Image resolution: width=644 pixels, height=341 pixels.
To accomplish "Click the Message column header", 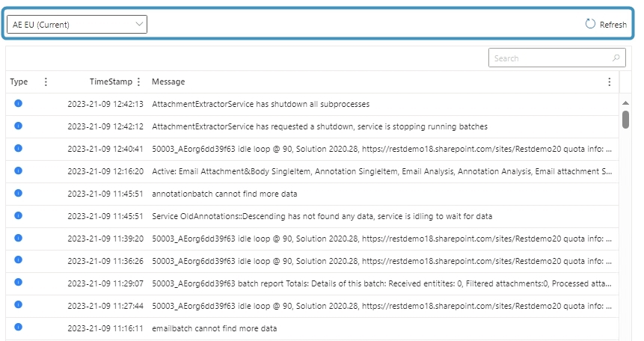I will [x=168, y=82].
